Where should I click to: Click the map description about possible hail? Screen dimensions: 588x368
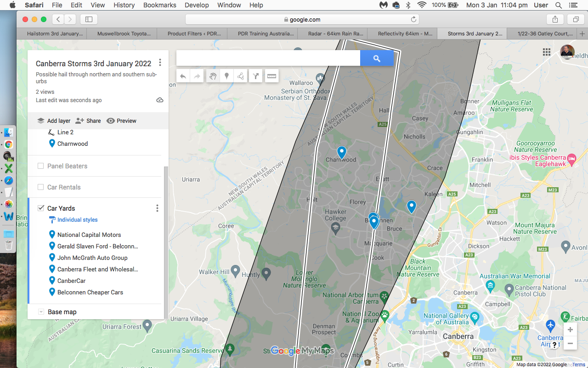pyautogui.click(x=96, y=78)
